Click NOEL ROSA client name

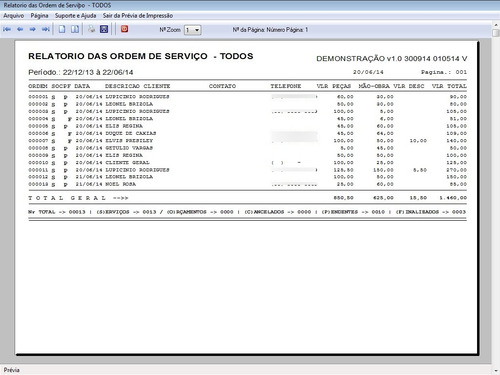tap(120, 184)
